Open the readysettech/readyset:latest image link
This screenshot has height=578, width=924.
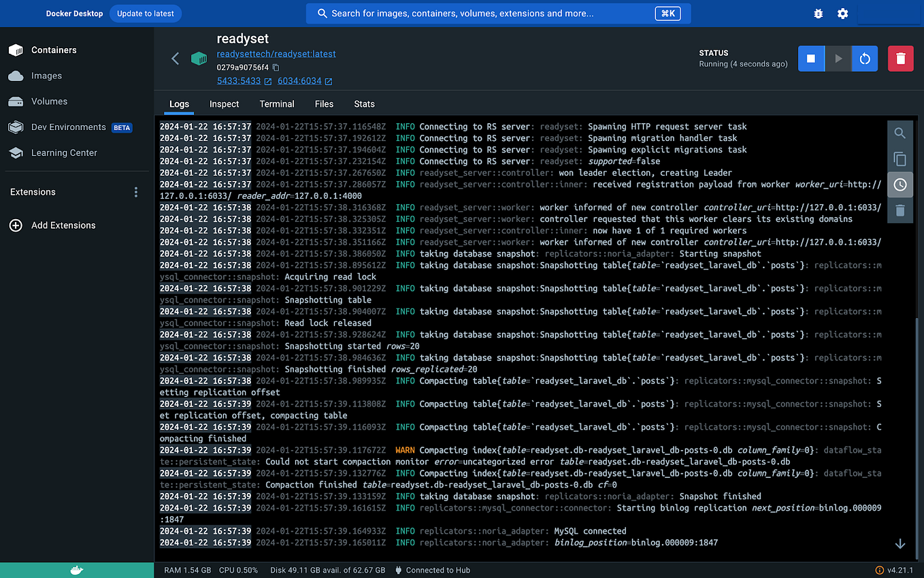pos(276,53)
